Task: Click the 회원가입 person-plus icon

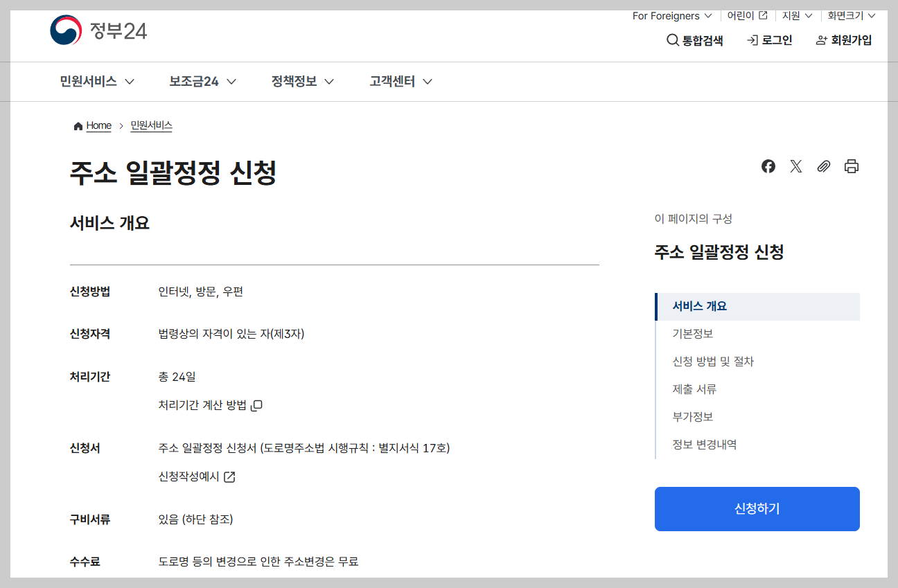Action: point(822,40)
